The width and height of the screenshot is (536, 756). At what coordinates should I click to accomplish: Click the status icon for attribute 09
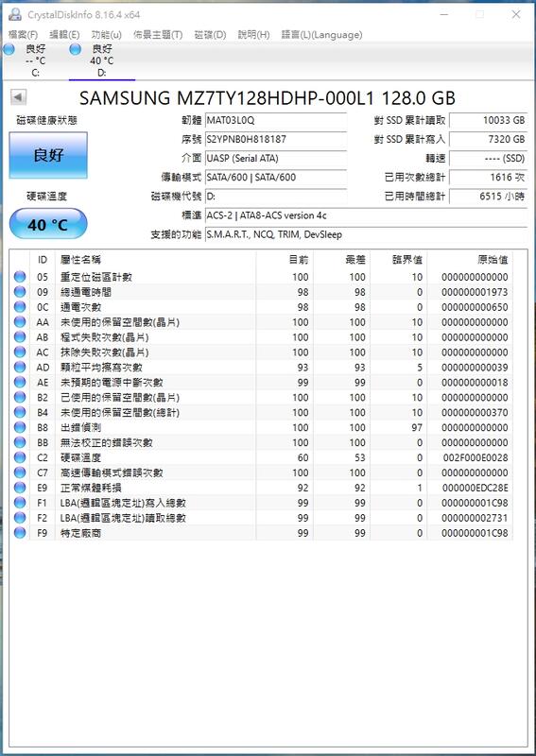click(20, 292)
